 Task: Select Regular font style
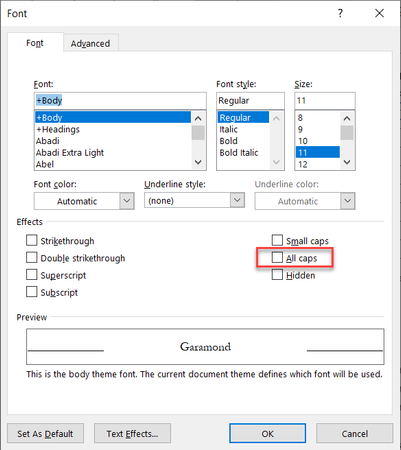[243, 117]
